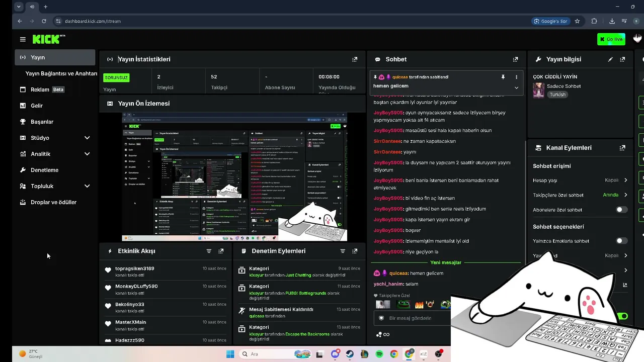Screen dimensions: 644x362
Task: Click the stream preview thumbnail
Action: coord(234,177)
